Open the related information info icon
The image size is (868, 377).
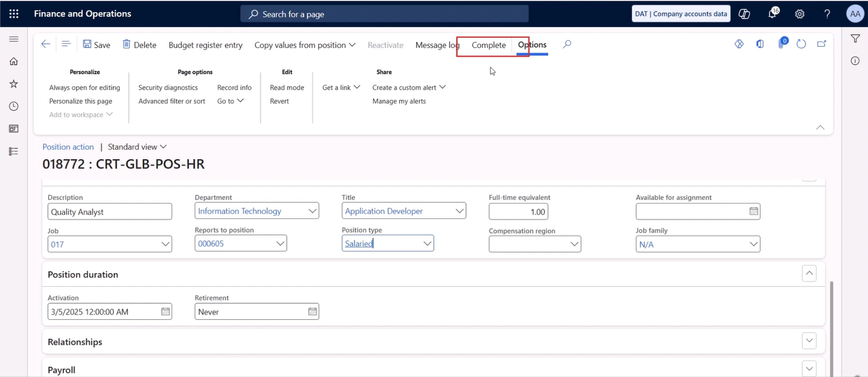(x=855, y=61)
